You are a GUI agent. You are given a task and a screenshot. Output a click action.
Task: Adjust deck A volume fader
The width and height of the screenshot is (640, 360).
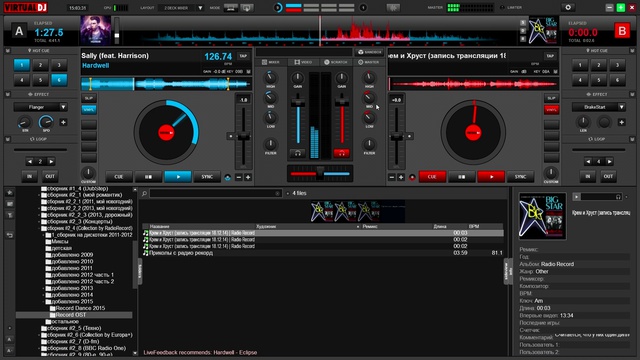(x=298, y=102)
